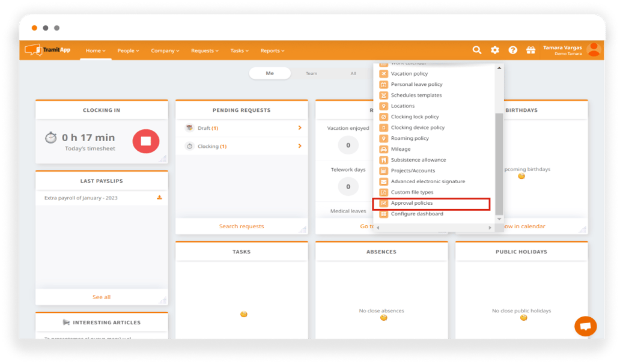Switch to the All view

pyautogui.click(x=353, y=73)
